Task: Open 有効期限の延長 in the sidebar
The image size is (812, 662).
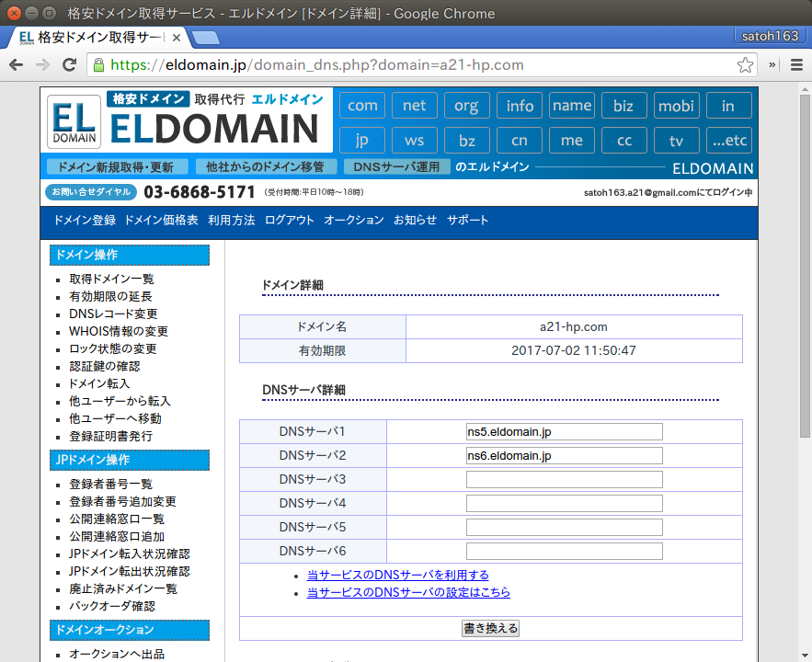Action: coord(111,297)
